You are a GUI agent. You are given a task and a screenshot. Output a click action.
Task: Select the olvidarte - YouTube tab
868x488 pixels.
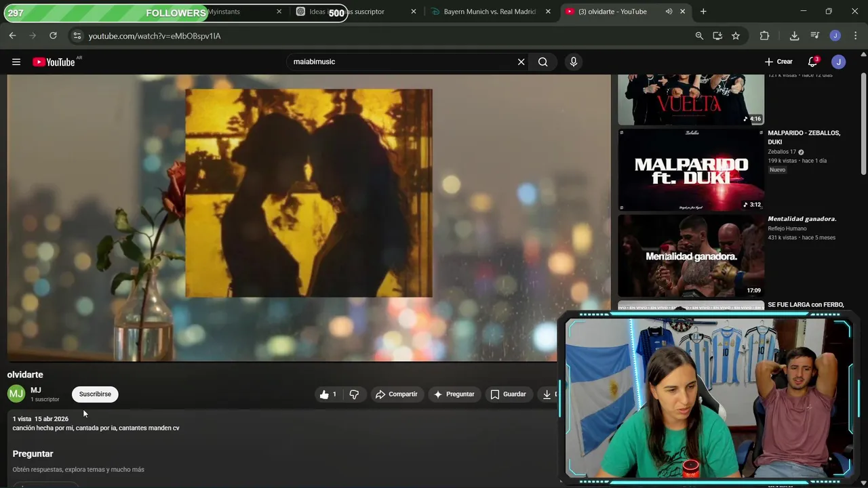point(612,12)
